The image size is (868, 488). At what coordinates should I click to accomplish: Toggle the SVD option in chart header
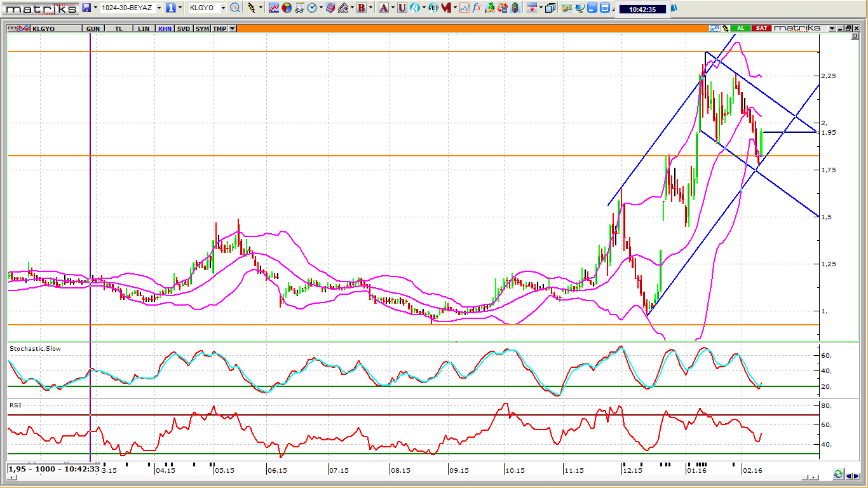[x=184, y=29]
